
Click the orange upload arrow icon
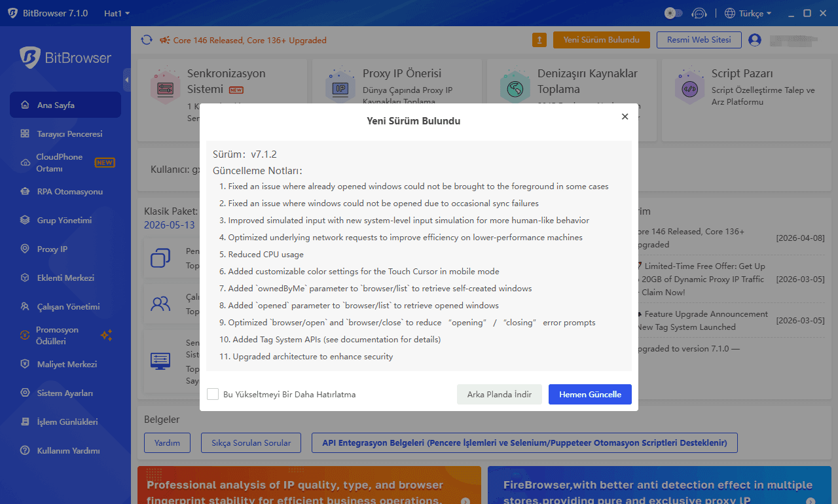point(539,40)
